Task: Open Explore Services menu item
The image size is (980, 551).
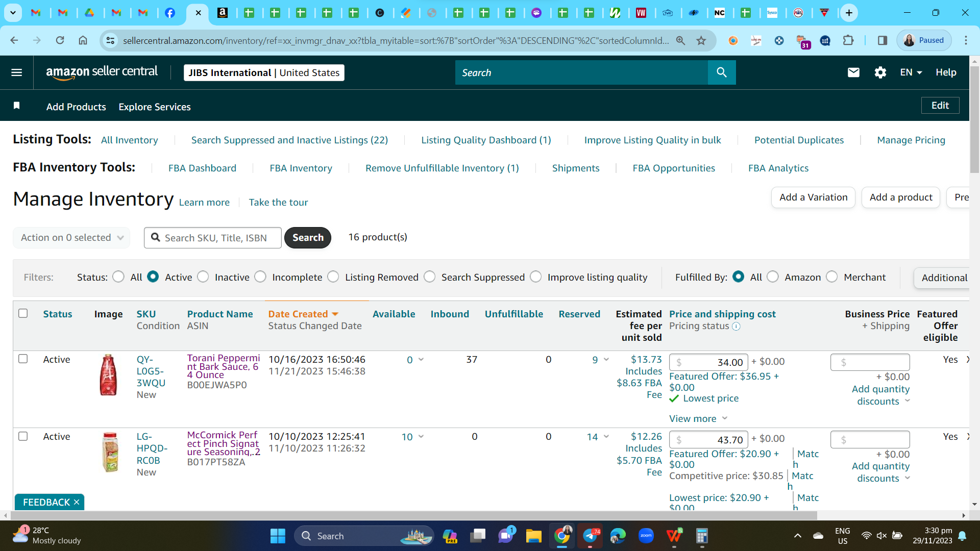Action: [155, 107]
